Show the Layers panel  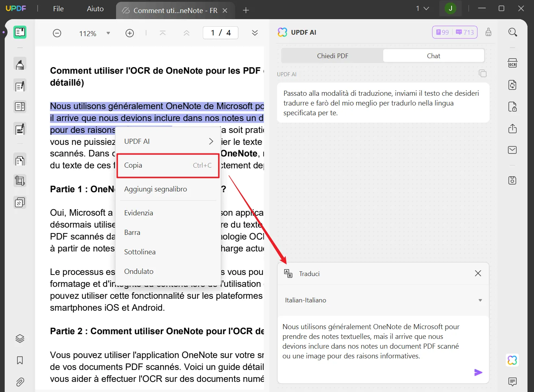click(20, 339)
